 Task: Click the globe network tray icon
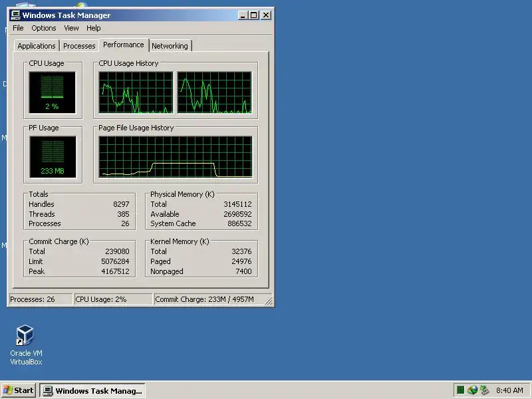click(x=472, y=390)
